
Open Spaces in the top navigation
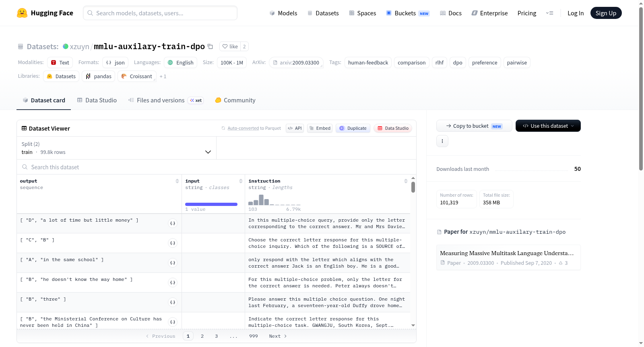click(x=363, y=13)
